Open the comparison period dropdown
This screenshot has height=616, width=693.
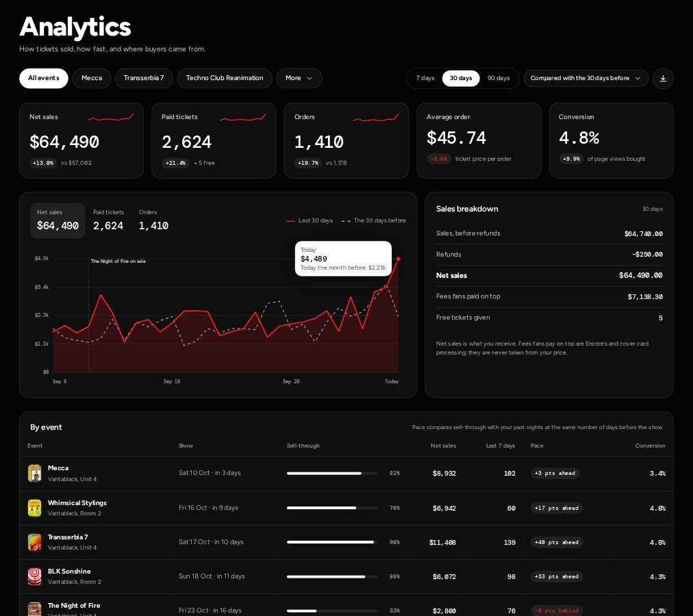tap(585, 78)
